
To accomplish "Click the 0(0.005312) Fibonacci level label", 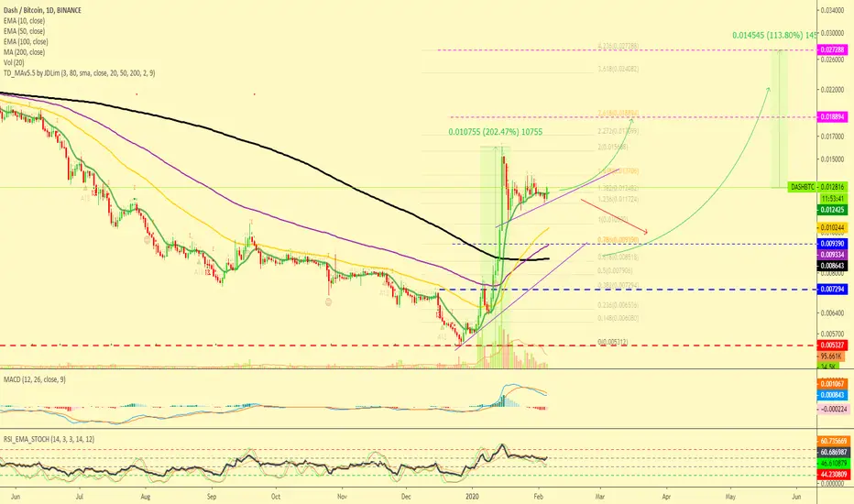I will (x=613, y=342).
